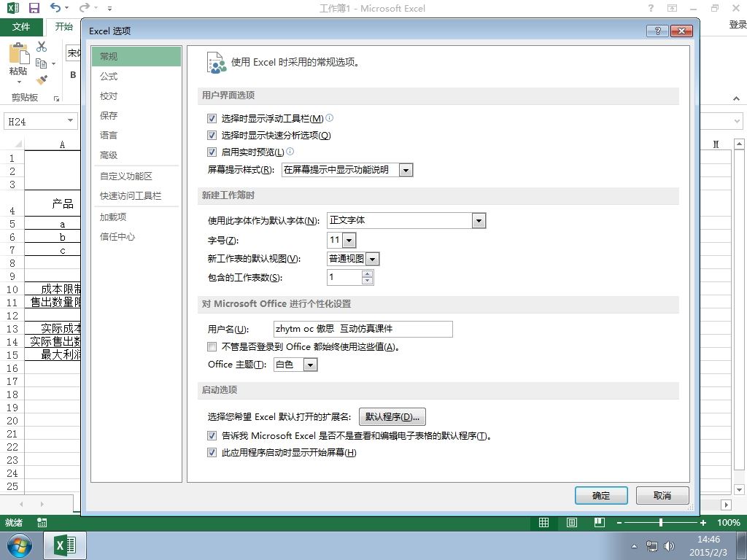Click the Save icon in the quick access toolbar
The height and width of the screenshot is (560, 747).
pos(34,8)
